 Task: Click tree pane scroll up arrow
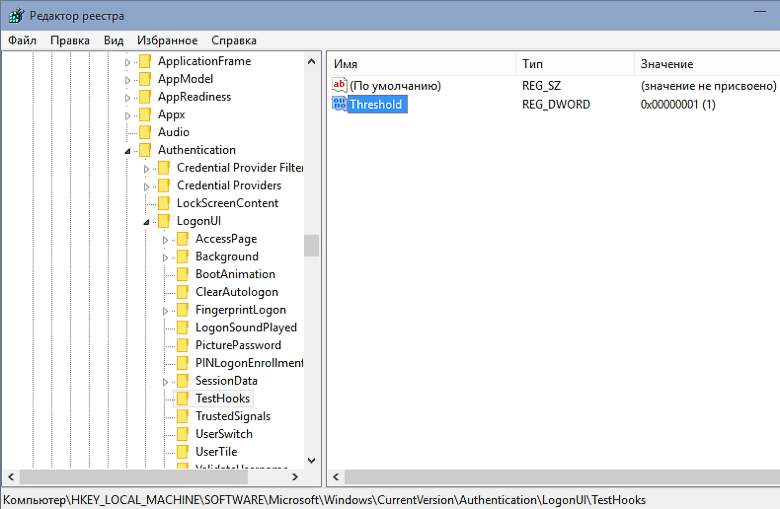click(x=311, y=61)
